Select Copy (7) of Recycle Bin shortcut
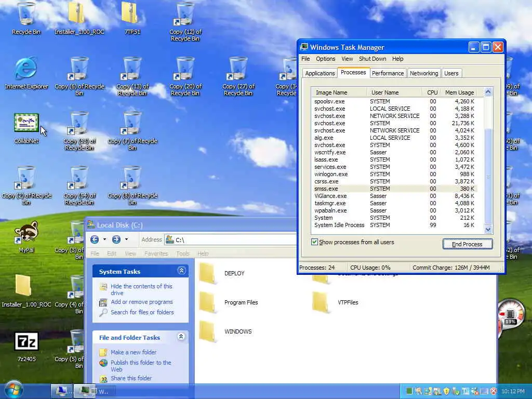532x399 pixels. [x=132, y=130]
